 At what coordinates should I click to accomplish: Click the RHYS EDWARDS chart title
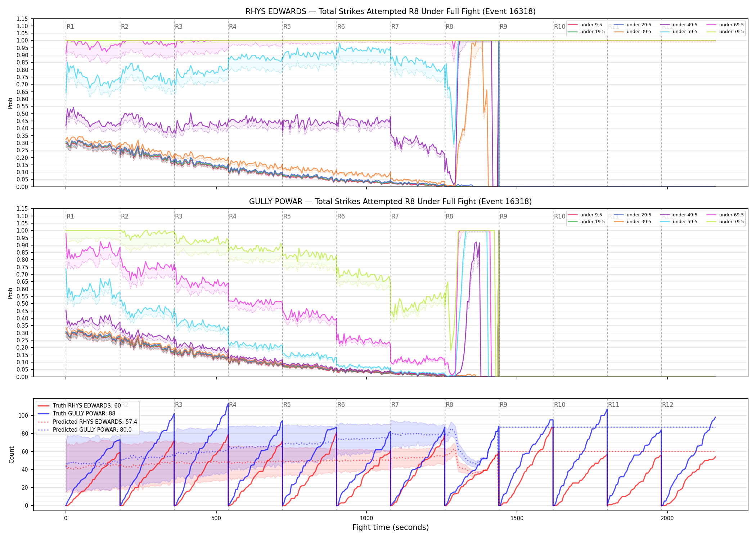point(390,12)
